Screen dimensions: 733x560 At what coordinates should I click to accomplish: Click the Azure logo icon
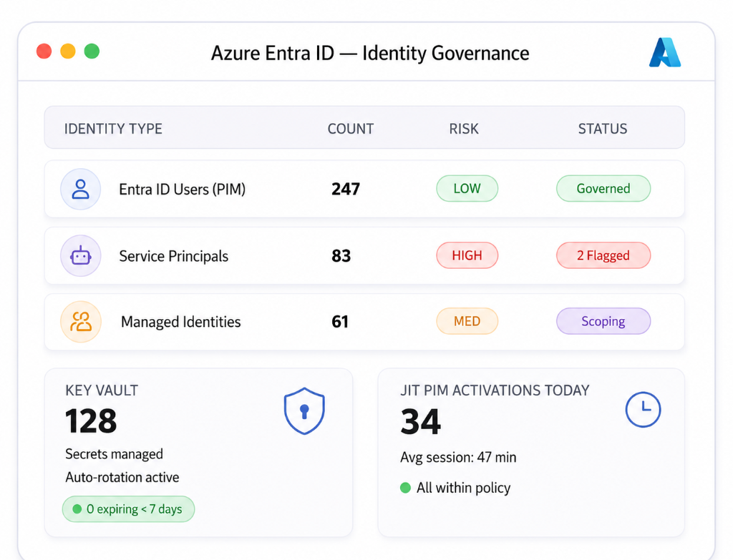click(665, 52)
